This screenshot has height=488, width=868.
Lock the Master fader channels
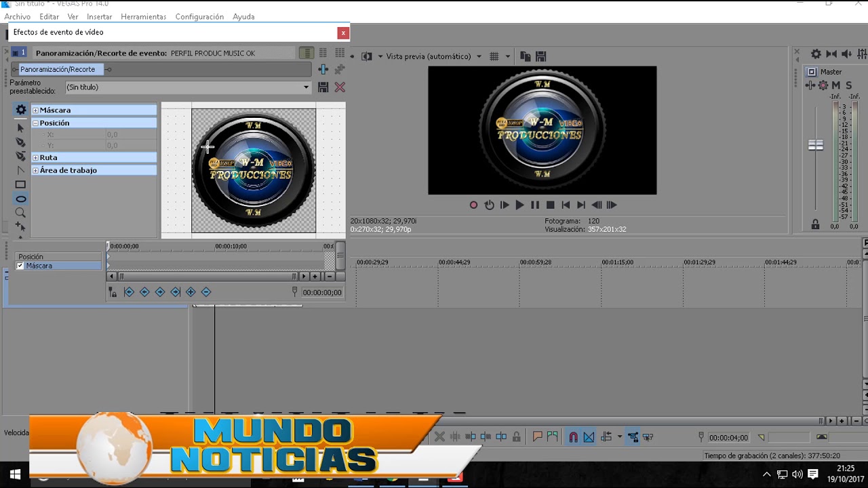pos(815,224)
